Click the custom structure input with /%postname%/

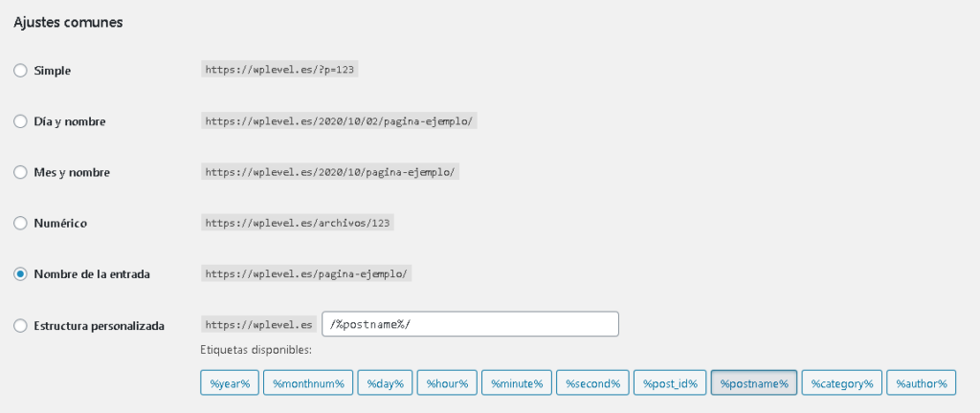click(470, 324)
